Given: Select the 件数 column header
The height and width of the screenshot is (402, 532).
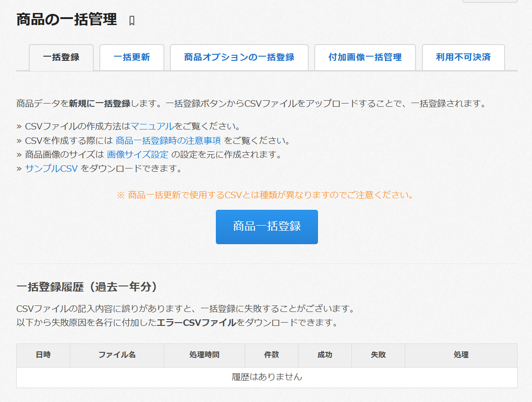Looking at the screenshot, I should 272,355.
